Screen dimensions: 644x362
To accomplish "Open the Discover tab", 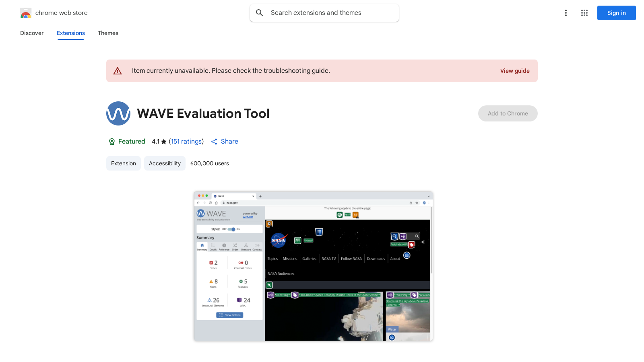I will coord(32,33).
